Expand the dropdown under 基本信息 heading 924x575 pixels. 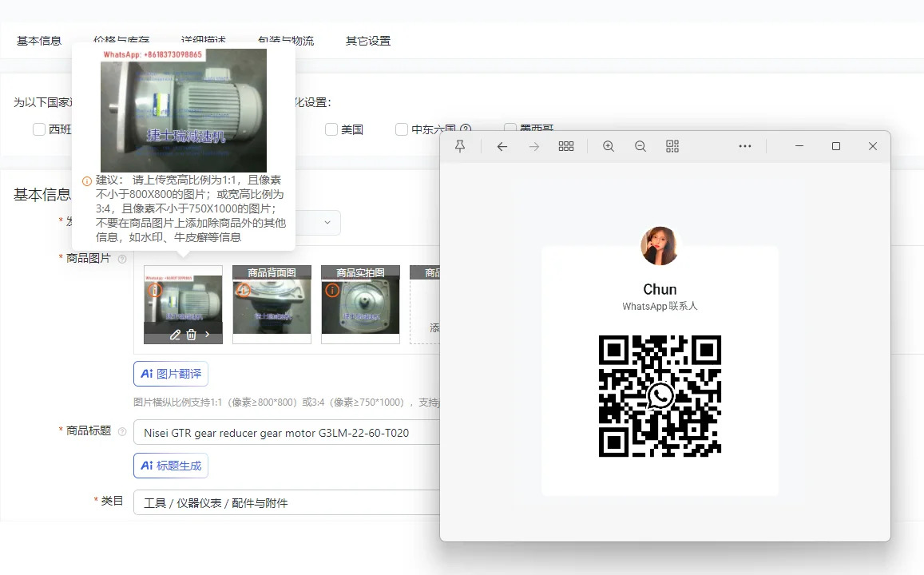click(327, 223)
